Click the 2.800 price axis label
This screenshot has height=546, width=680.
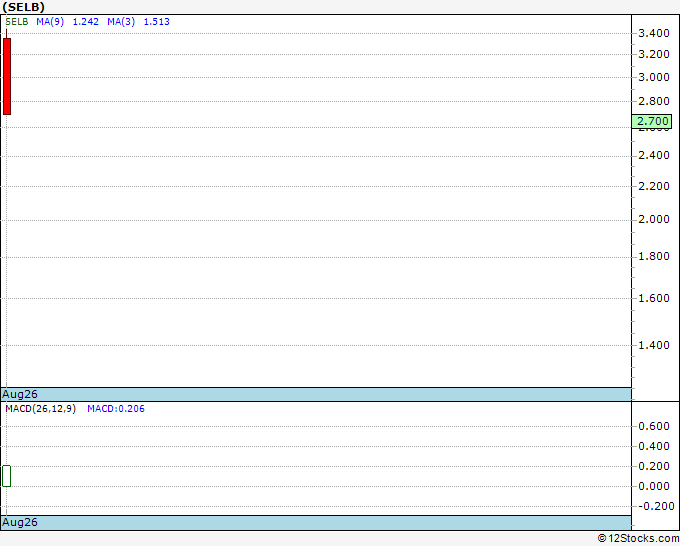654,101
